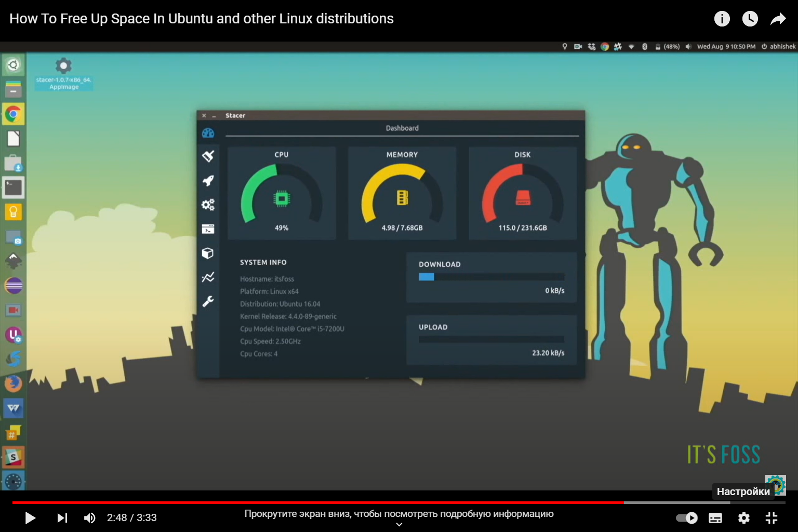Open Stacer Processes terminal-window icon
Viewport: 798px width, 532px height.
point(208,229)
